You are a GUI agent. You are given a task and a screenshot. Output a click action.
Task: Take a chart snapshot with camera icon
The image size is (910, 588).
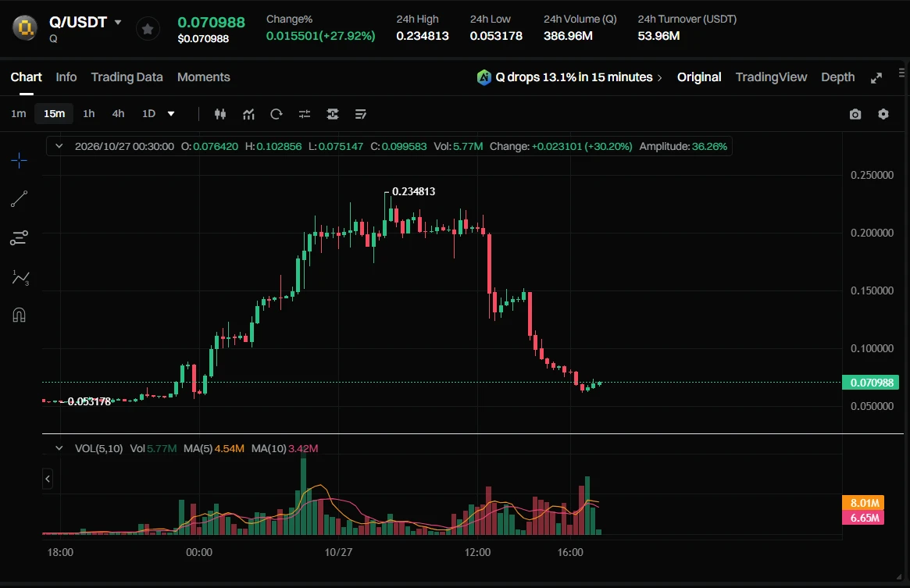click(x=855, y=114)
